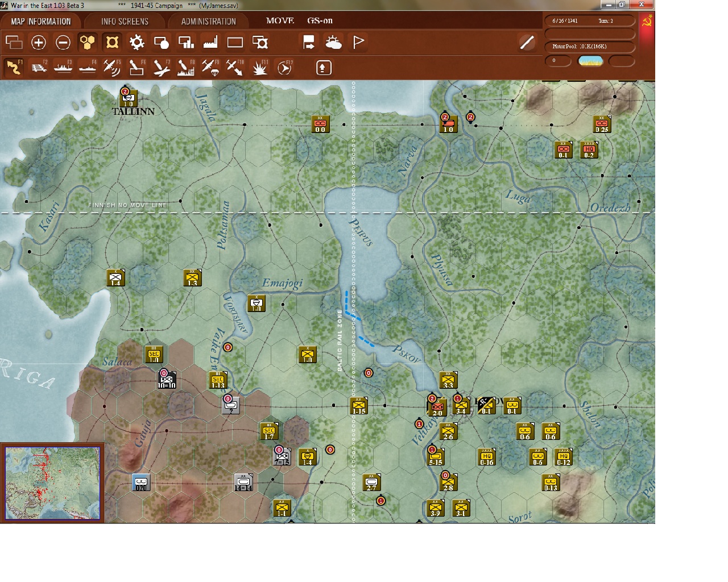This screenshot has height=582, width=728.
Task: Select the F4 ship mode
Action: tap(87, 67)
